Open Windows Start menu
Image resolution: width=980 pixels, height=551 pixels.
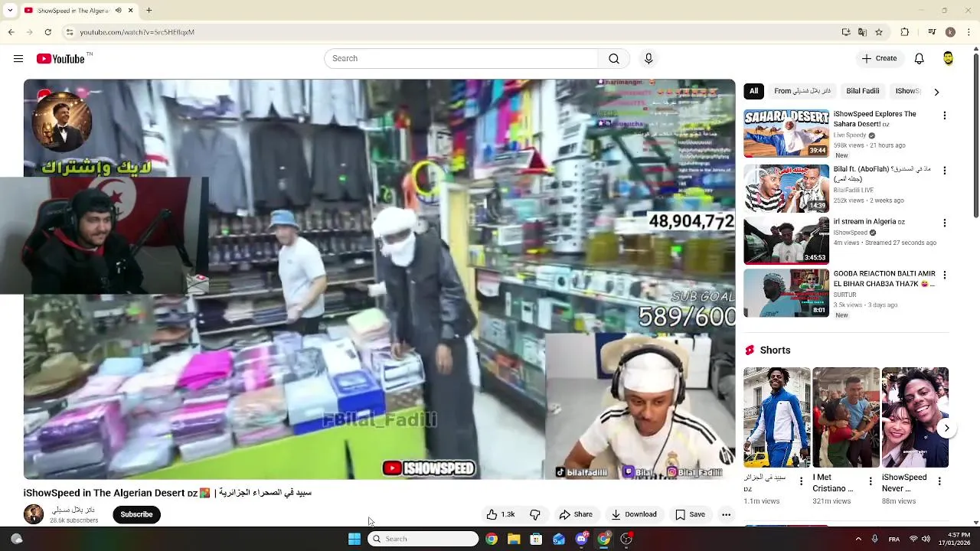pos(354,539)
